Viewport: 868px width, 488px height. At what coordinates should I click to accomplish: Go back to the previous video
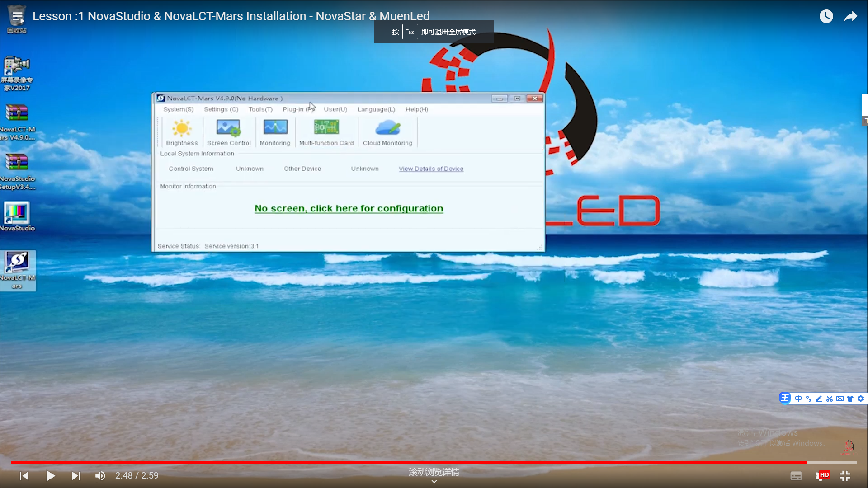point(24,476)
